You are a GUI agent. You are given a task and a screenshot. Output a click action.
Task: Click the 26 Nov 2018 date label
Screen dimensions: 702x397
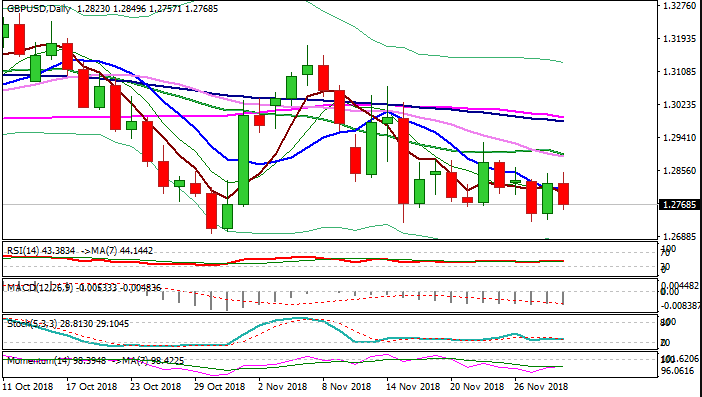click(539, 386)
